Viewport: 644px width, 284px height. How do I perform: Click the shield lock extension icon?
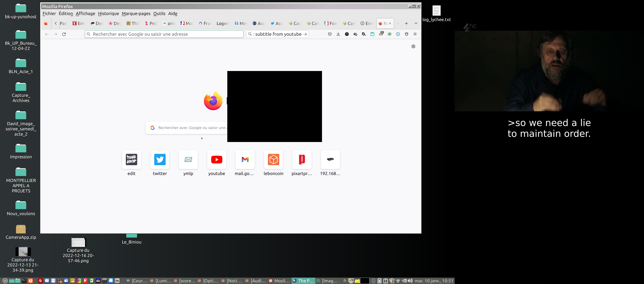[406, 34]
